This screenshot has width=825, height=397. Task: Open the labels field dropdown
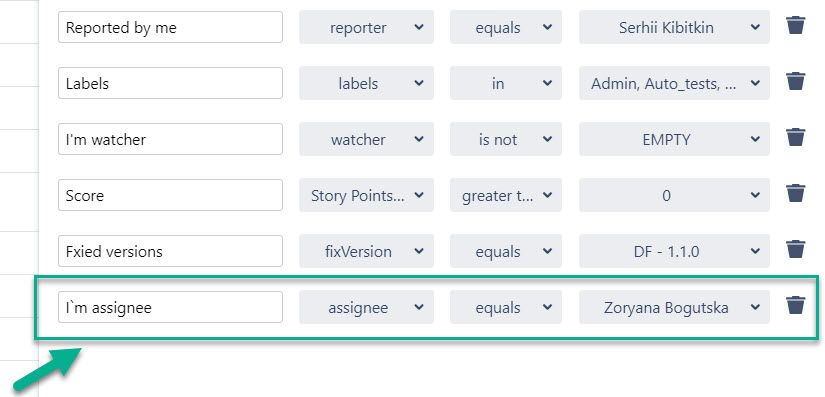coord(366,83)
